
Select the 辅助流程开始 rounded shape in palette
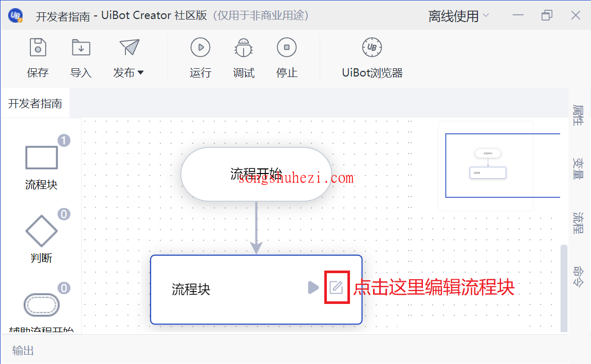coord(42,305)
